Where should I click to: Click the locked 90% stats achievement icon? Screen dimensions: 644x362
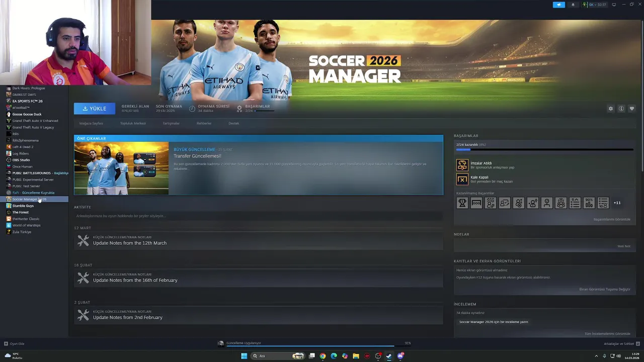[x=589, y=203]
